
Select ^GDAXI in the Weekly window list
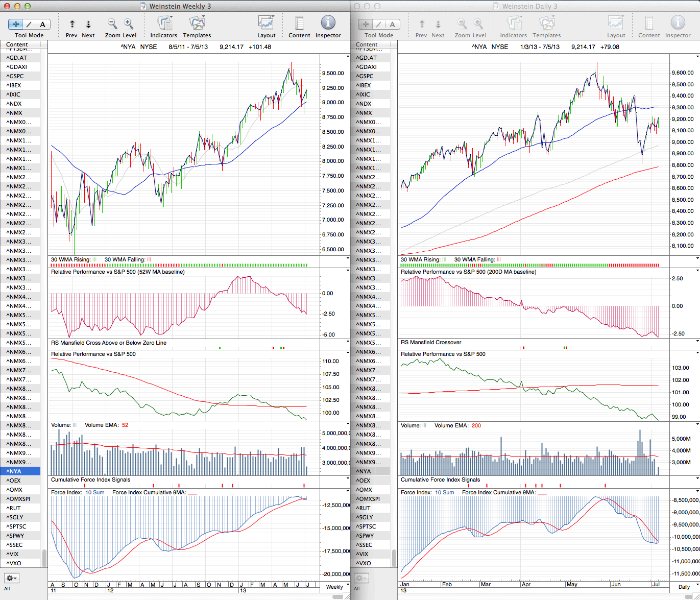click(20, 67)
